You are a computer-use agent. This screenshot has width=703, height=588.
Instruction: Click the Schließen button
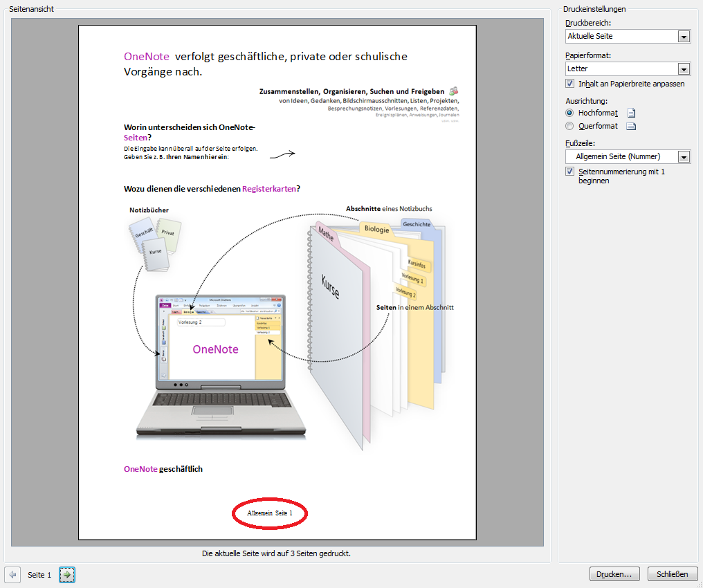[672, 574]
